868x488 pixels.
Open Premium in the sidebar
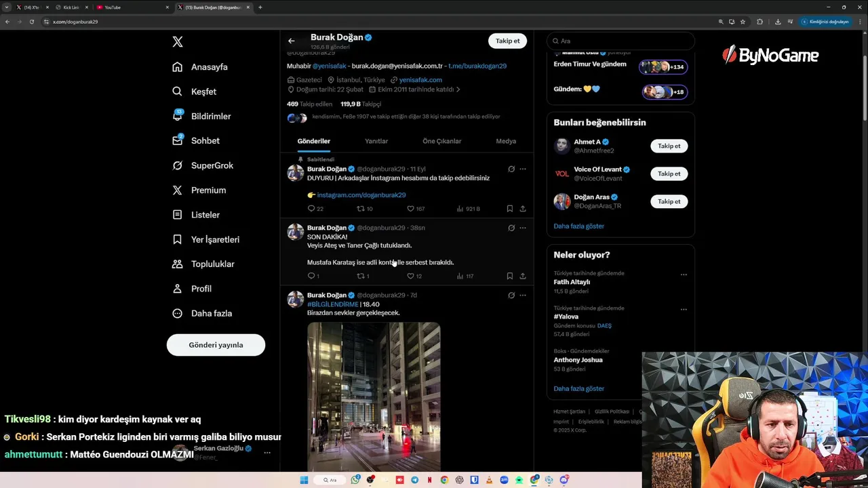coord(199,190)
